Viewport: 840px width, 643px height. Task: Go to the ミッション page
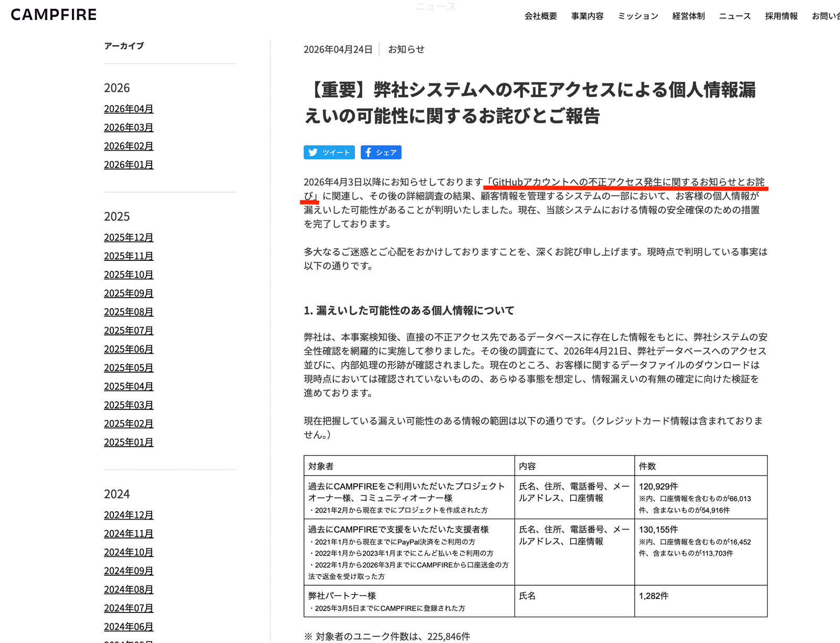638,16
